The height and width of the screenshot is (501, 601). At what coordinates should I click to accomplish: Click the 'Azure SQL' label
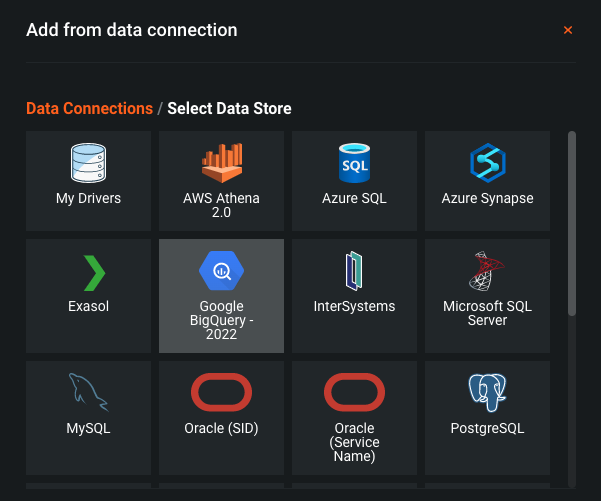355,198
